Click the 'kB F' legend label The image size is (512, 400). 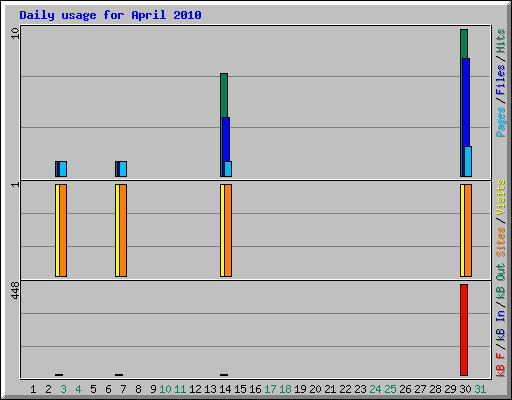[x=500, y=365]
